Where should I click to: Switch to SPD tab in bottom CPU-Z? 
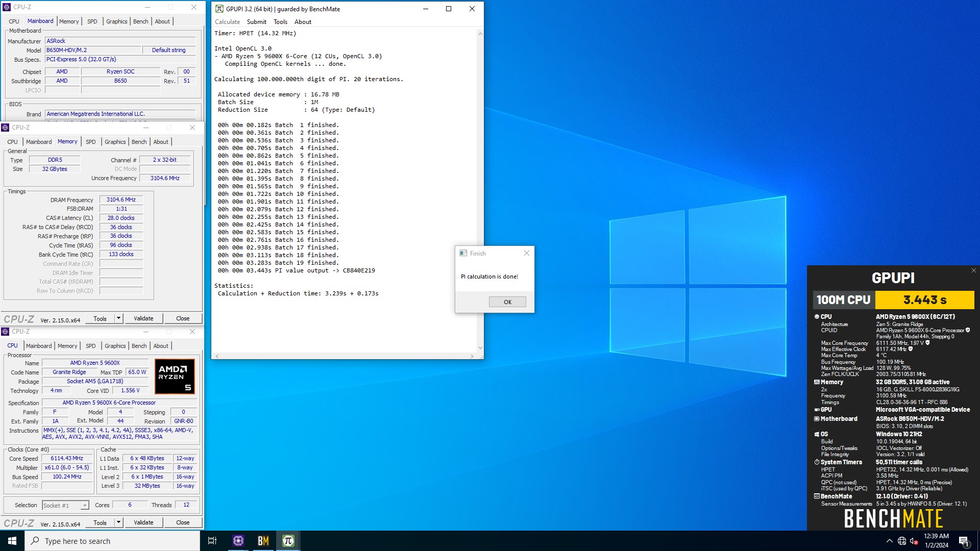[91, 346]
